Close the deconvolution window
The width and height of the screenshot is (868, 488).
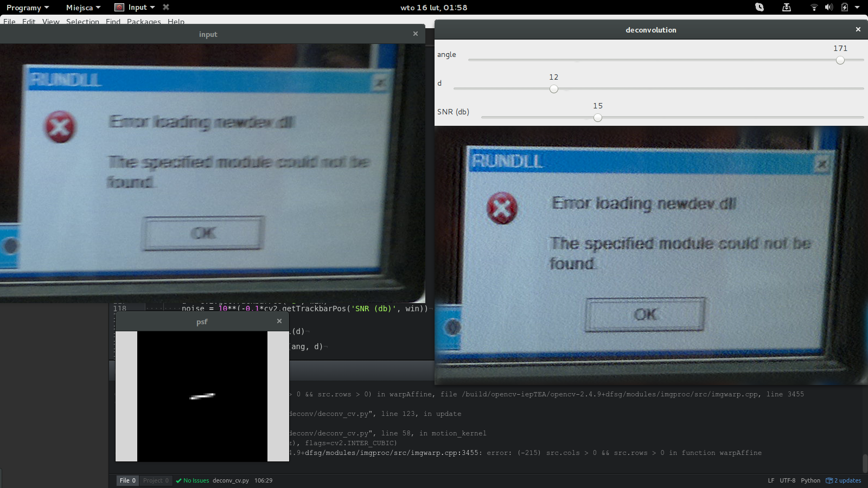[x=858, y=29]
